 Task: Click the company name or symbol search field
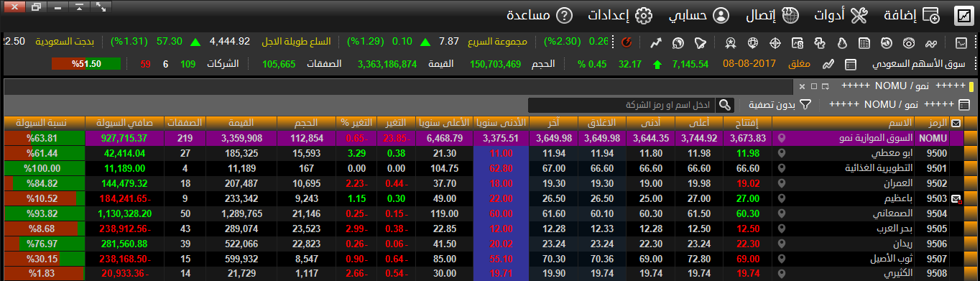[622, 105]
